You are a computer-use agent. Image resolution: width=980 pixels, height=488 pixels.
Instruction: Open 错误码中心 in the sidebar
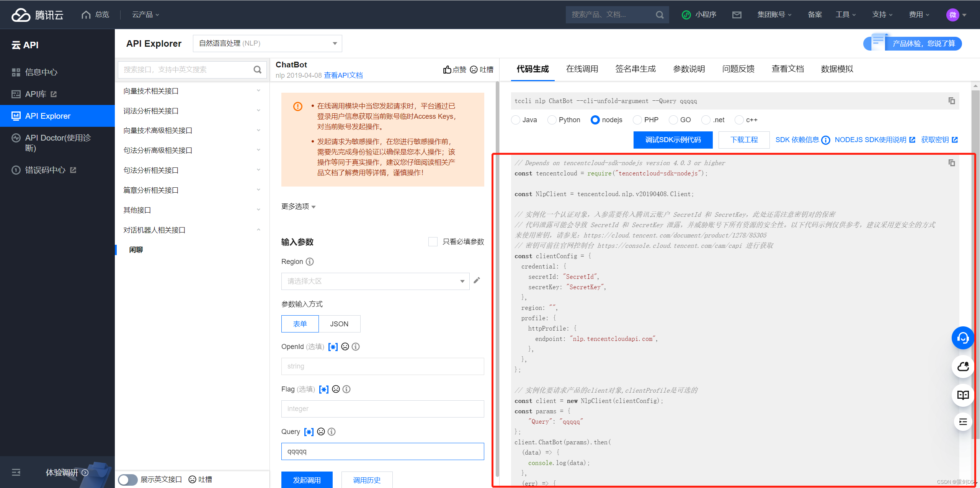(57, 170)
